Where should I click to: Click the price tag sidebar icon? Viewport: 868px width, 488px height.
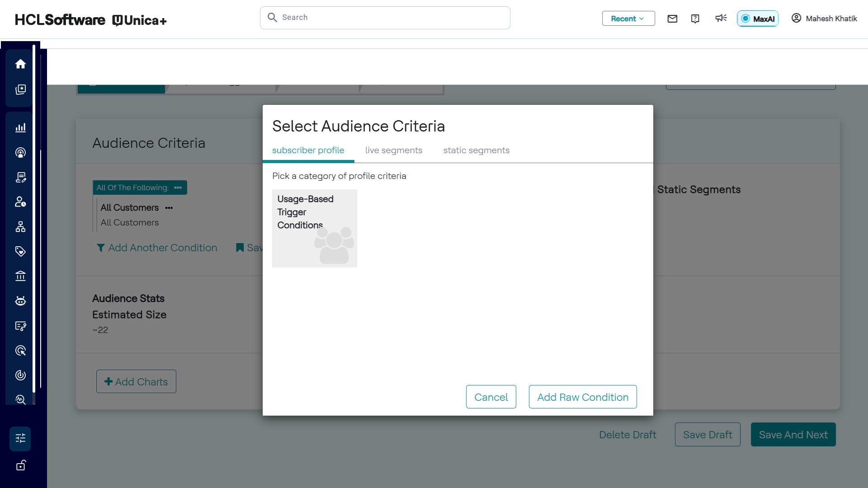point(20,251)
